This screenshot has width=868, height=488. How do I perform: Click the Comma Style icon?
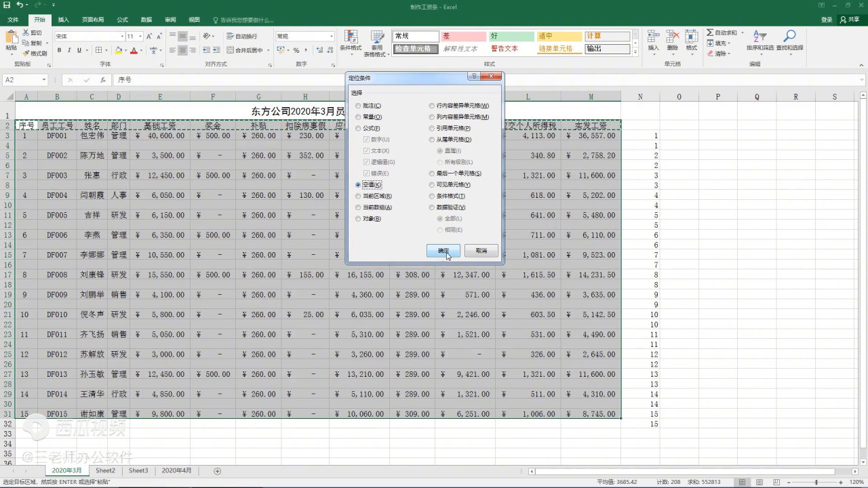(306, 50)
